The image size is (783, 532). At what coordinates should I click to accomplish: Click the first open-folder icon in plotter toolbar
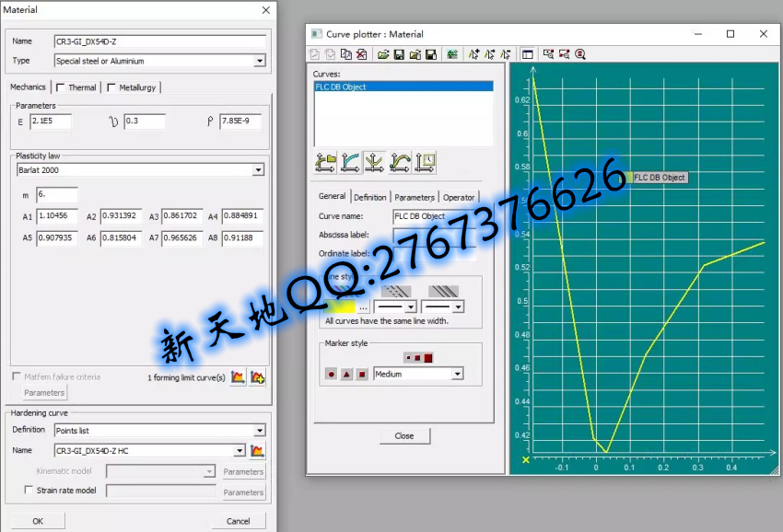[x=383, y=54]
